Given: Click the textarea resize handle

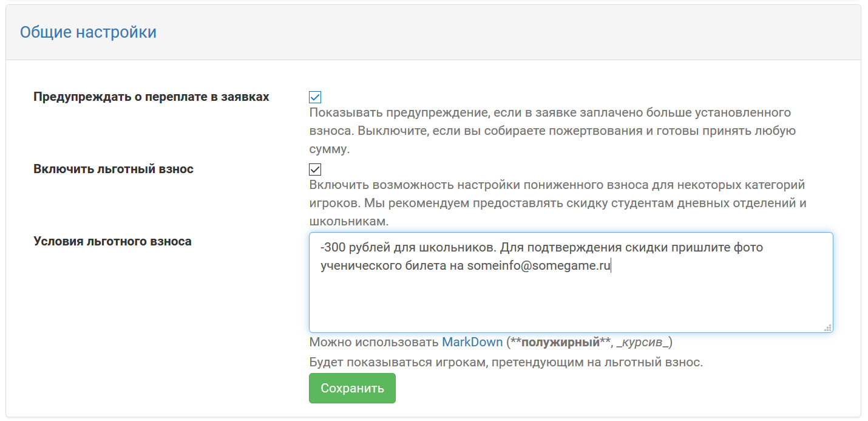Looking at the screenshot, I should (827, 327).
